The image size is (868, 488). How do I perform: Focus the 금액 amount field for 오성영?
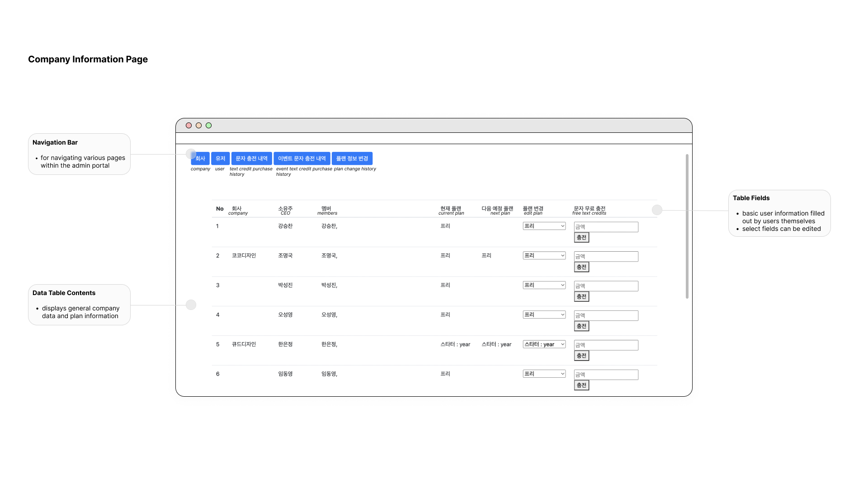pyautogui.click(x=606, y=316)
